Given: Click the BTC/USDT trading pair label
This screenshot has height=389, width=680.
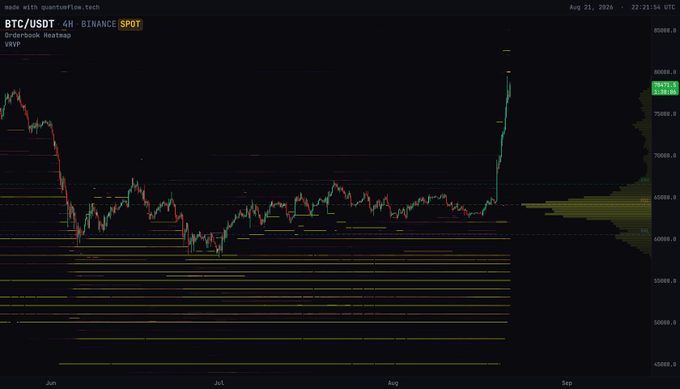Looking at the screenshot, I should pos(29,24).
